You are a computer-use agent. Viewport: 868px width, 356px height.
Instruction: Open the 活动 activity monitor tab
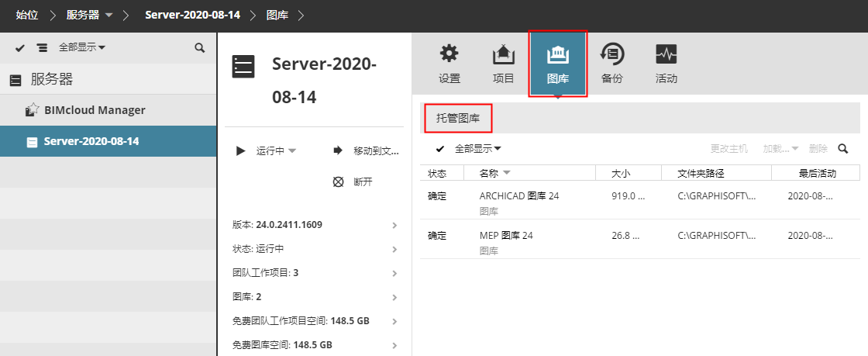click(666, 64)
